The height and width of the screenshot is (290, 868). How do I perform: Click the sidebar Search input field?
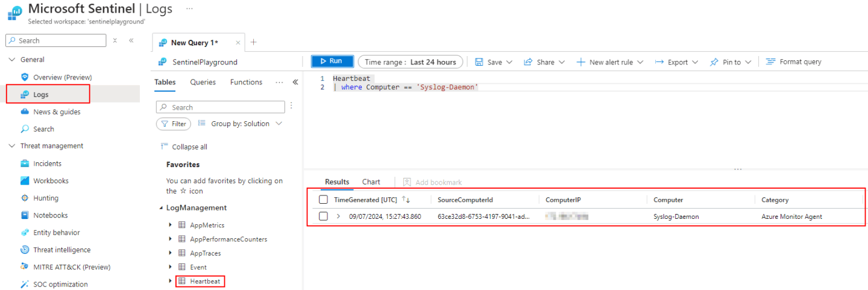(x=55, y=40)
